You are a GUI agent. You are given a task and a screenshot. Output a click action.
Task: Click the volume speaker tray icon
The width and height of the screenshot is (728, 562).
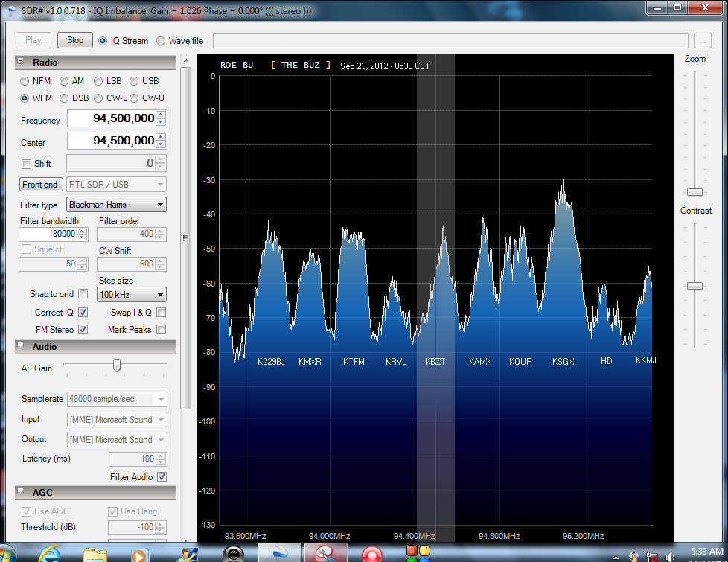pos(669,557)
